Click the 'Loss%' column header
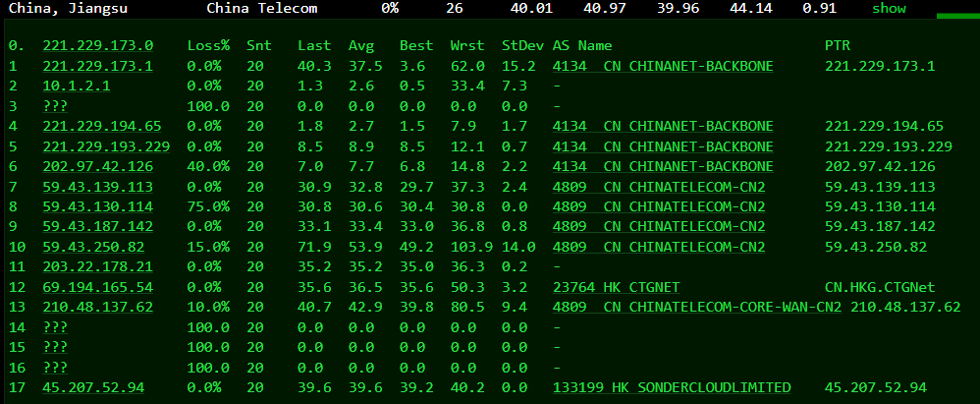The height and width of the screenshot is (404, 980). point(208,45)
